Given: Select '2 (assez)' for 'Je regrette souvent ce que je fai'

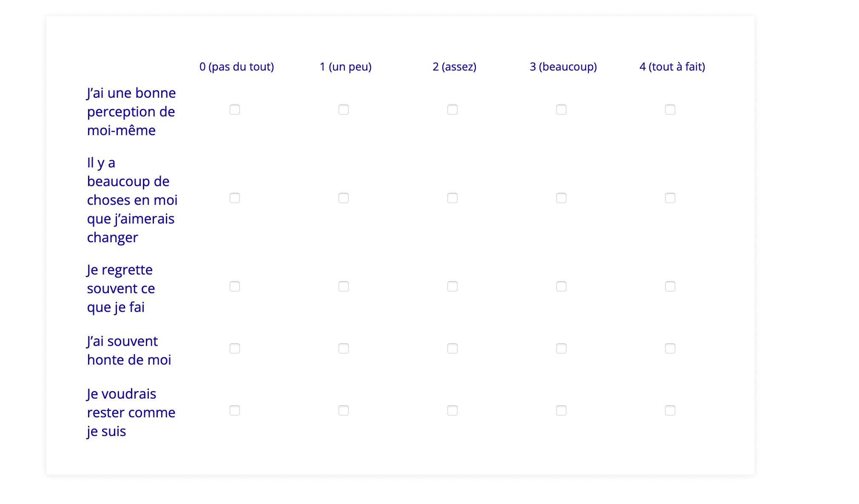Looking at the screenshot, I should (x=452, y=286).
